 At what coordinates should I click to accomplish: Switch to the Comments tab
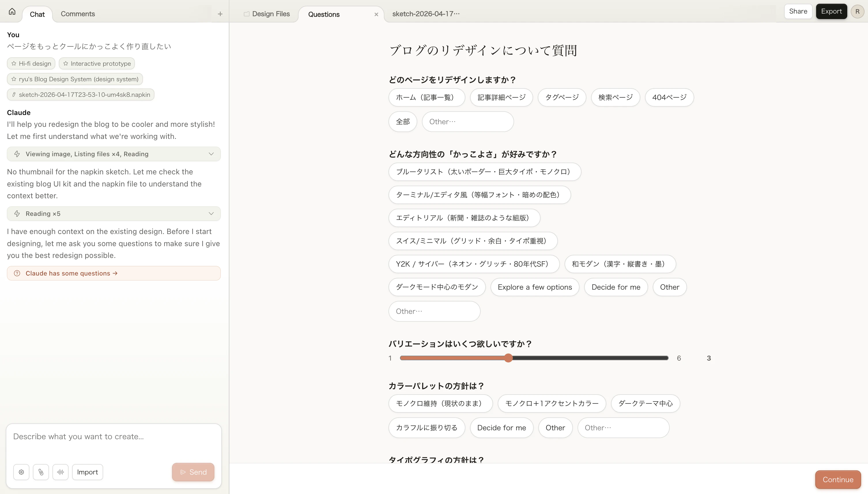(78, 14)
